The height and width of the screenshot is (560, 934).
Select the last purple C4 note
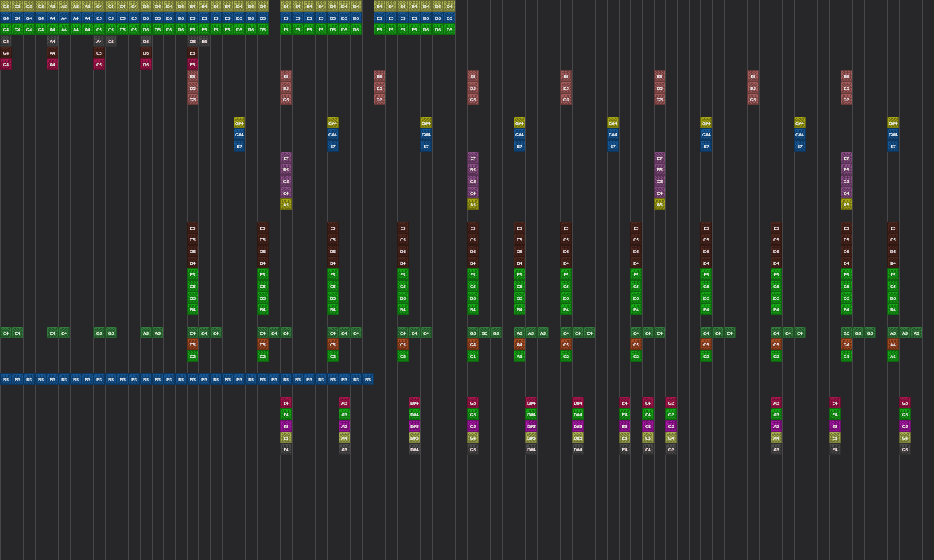(x=846, y=192)
